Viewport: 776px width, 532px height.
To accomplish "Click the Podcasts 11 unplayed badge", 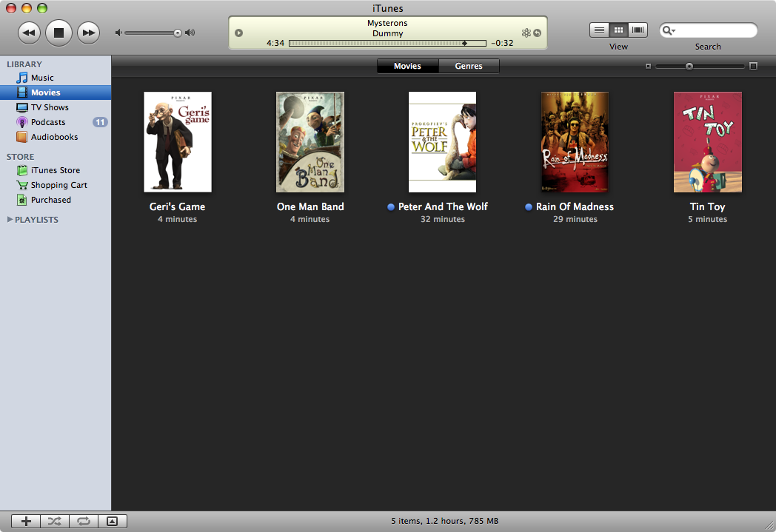I will (100, 122).
